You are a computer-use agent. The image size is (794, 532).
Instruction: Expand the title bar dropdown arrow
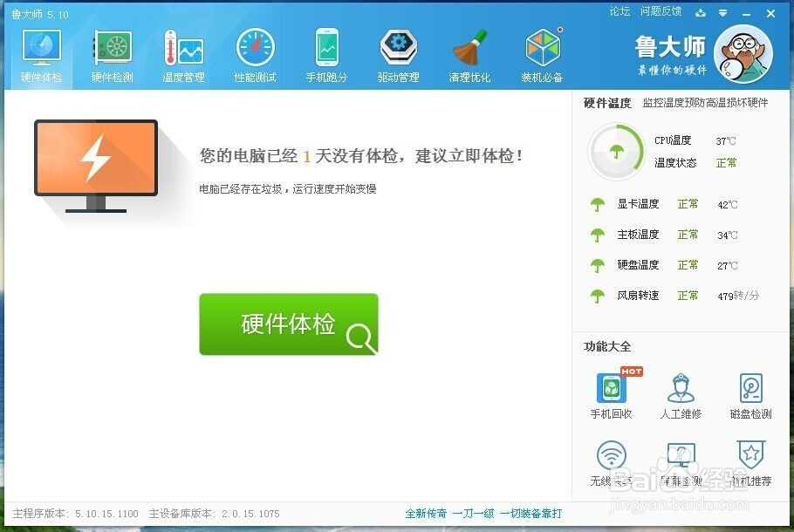(722, 12)
